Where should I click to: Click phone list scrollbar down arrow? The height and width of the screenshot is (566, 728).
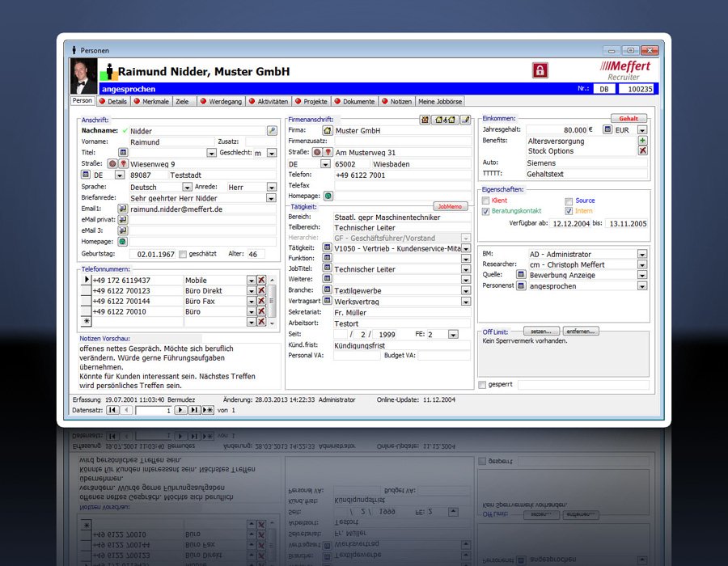pyautogui.click(x=273, y=323)
